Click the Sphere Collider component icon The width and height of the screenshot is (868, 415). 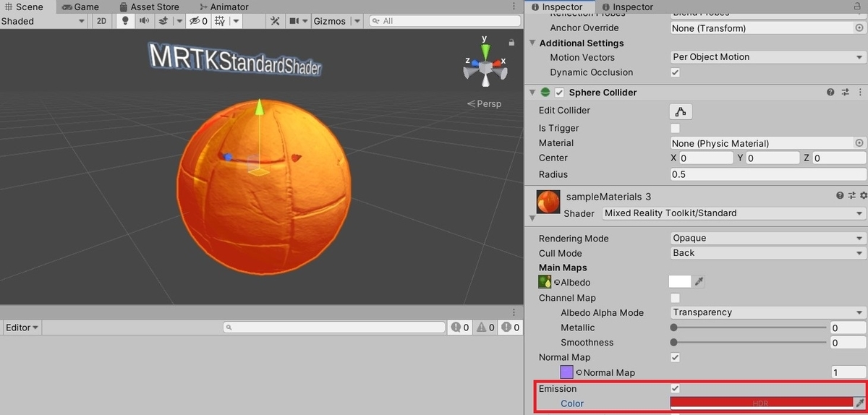tap(545, 93)
